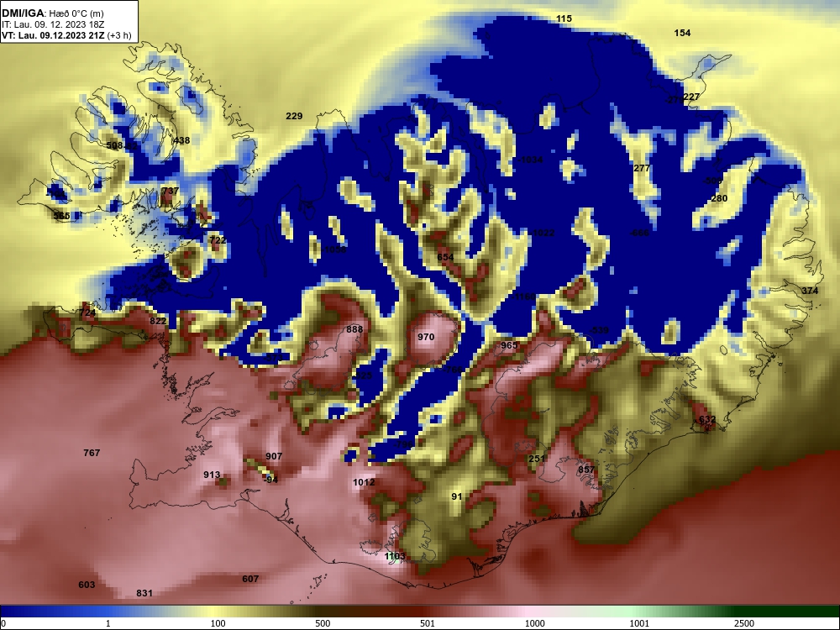Click the colour scale label 1

click(x=108, y=623)
